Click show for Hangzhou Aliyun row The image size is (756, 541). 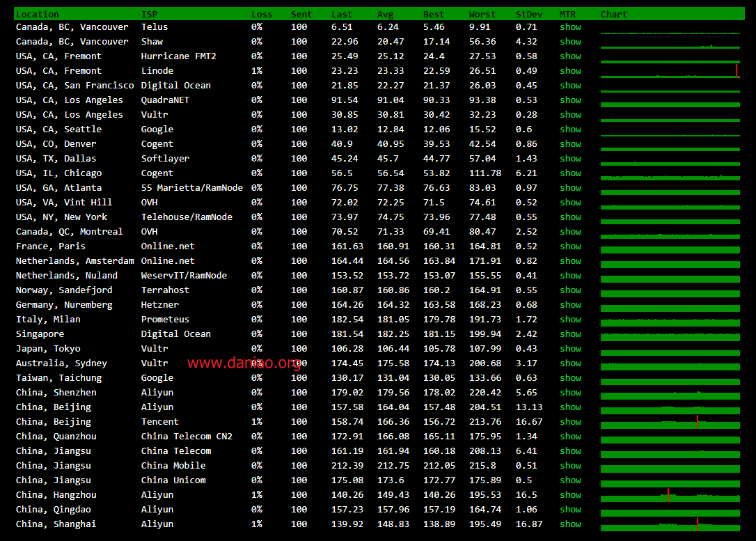pyautogui.click(x=570, y=495)
